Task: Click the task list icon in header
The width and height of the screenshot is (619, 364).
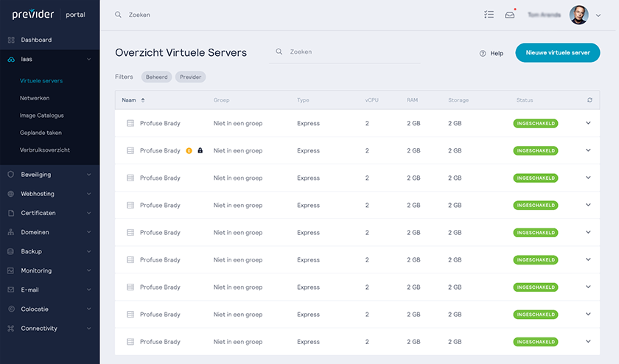Action: [489, 15]
